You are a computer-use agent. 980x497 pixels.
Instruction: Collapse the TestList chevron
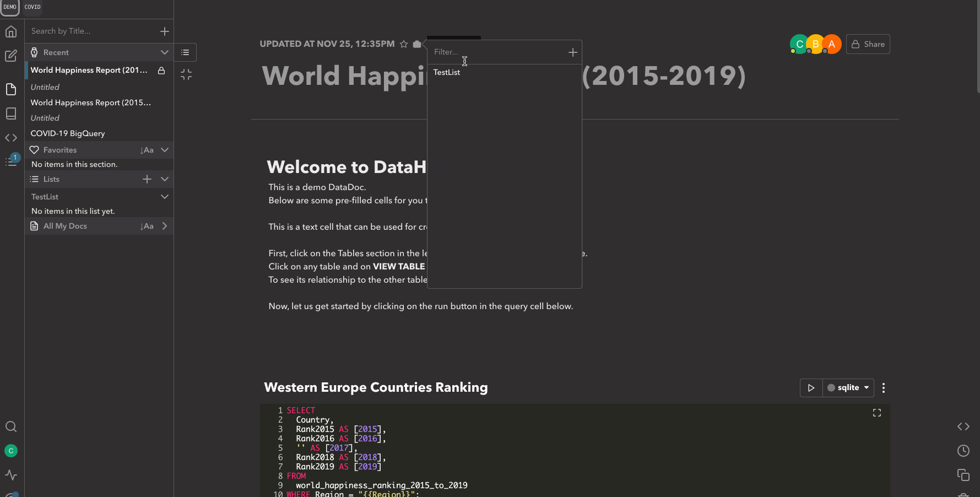point(164,197)
